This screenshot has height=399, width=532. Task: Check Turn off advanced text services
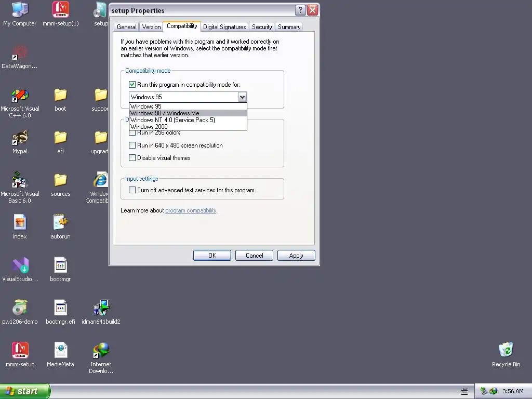coord(132,190)
